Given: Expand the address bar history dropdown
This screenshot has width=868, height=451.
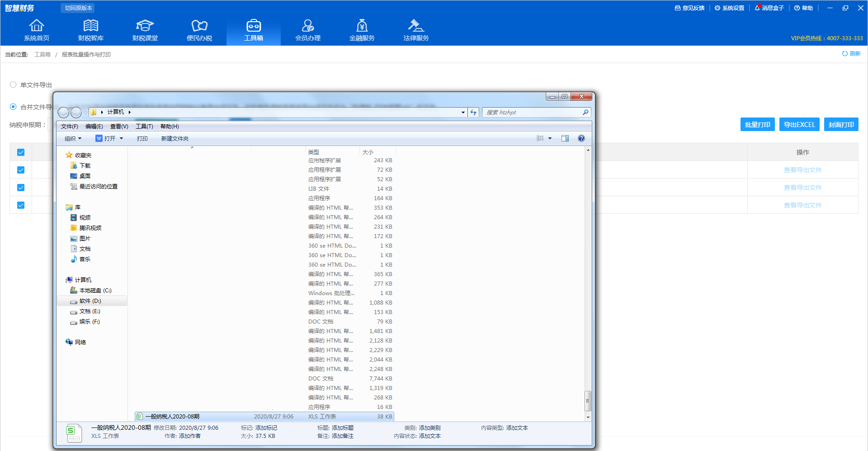Looking at the screenshot, I should pyautogui.click(x=463, y=112).
